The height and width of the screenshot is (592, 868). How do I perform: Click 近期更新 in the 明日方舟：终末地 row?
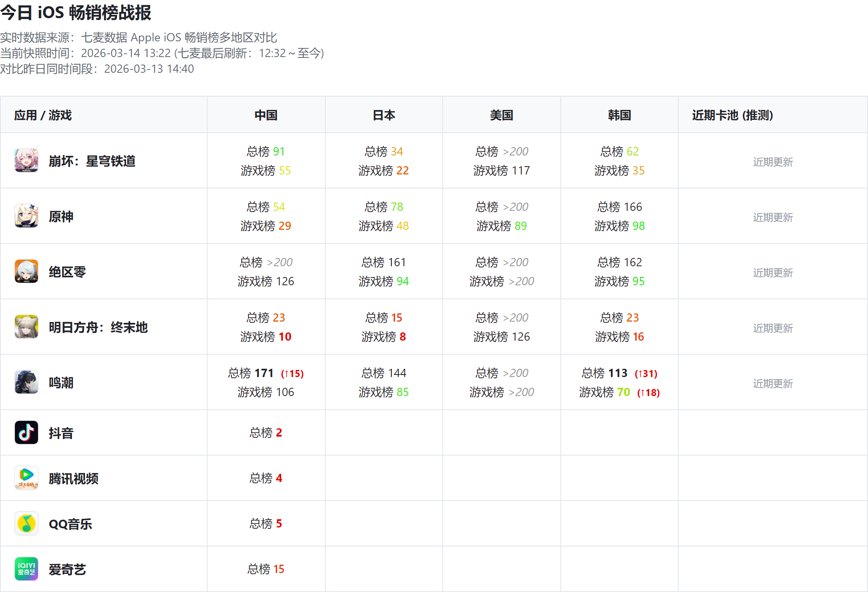(773, 328)
